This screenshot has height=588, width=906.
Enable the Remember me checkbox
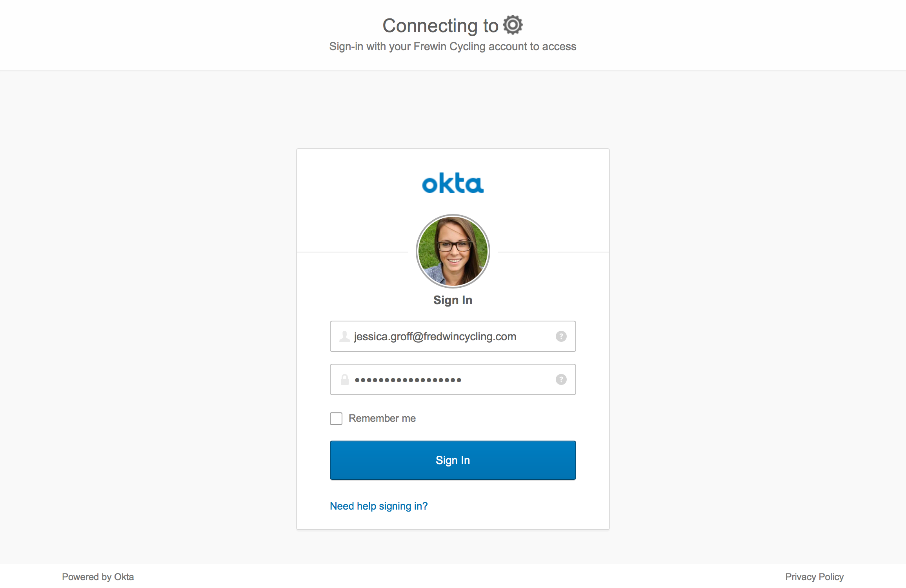tap(336, 418)
